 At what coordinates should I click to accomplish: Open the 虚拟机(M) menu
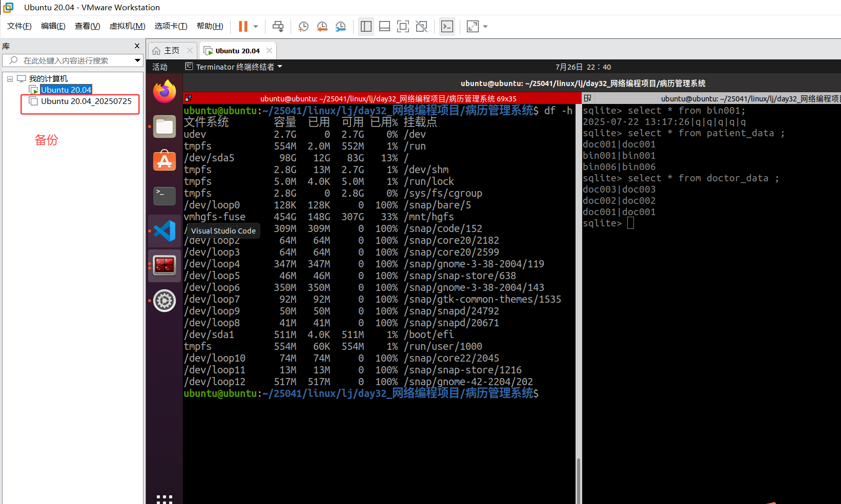[x=128, y=26]
